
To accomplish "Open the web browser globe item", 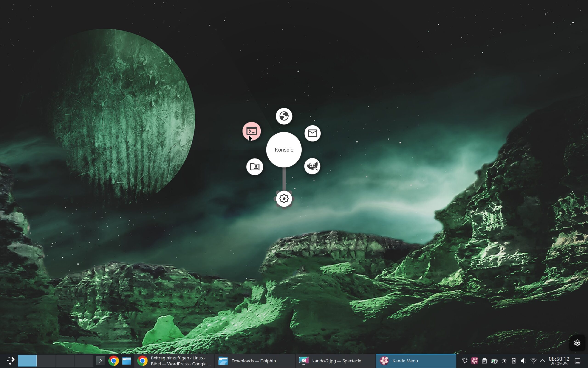I will pyautogui.click(x=284, y=116).
